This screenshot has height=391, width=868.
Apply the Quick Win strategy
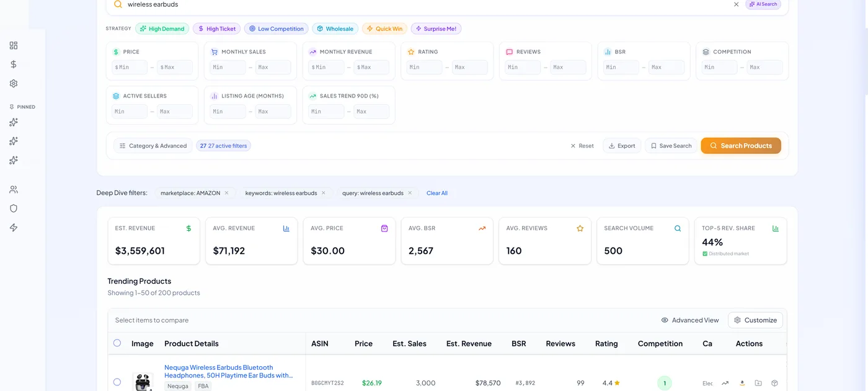[x=384, y=29]
